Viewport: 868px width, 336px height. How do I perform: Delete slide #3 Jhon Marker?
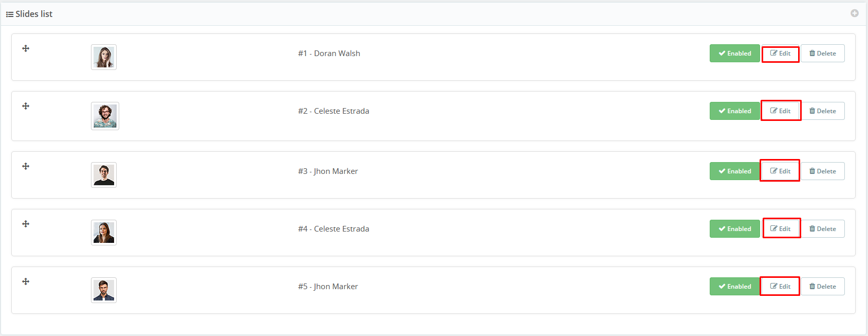point(822,171)
